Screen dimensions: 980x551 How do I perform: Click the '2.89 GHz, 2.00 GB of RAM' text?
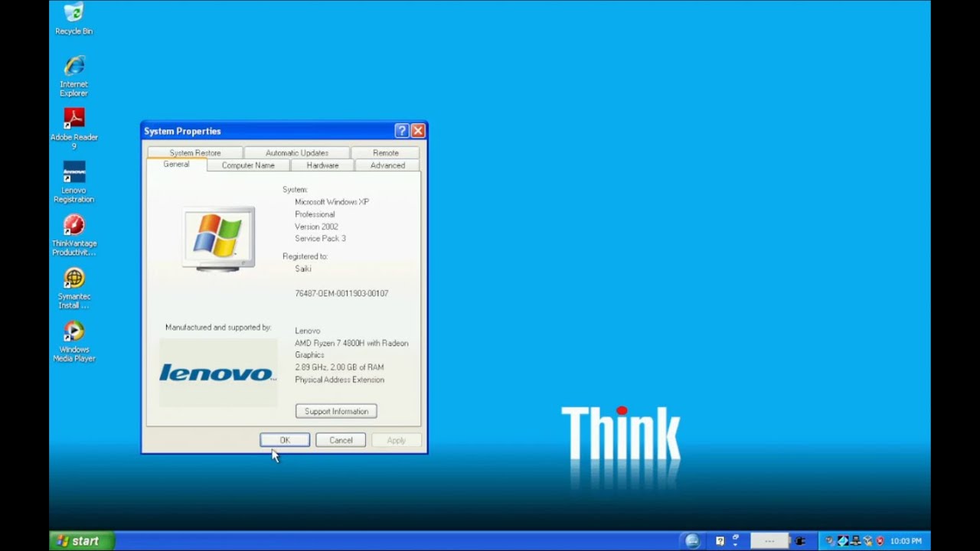point(339,367)
